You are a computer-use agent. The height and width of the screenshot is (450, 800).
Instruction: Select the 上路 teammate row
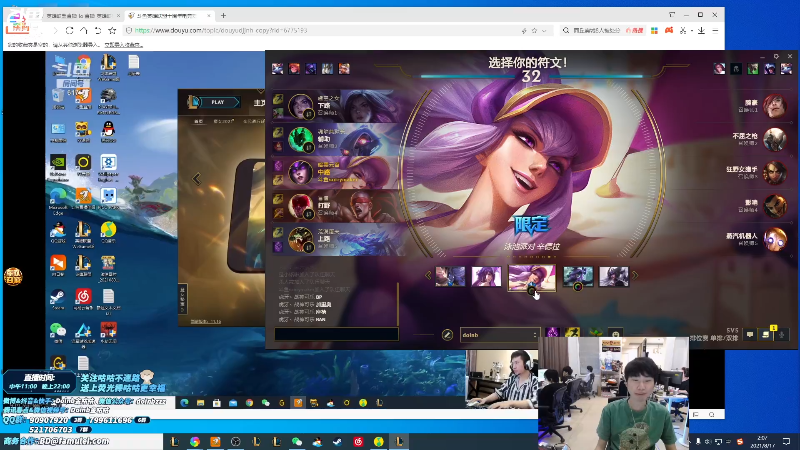pos(337,239)
